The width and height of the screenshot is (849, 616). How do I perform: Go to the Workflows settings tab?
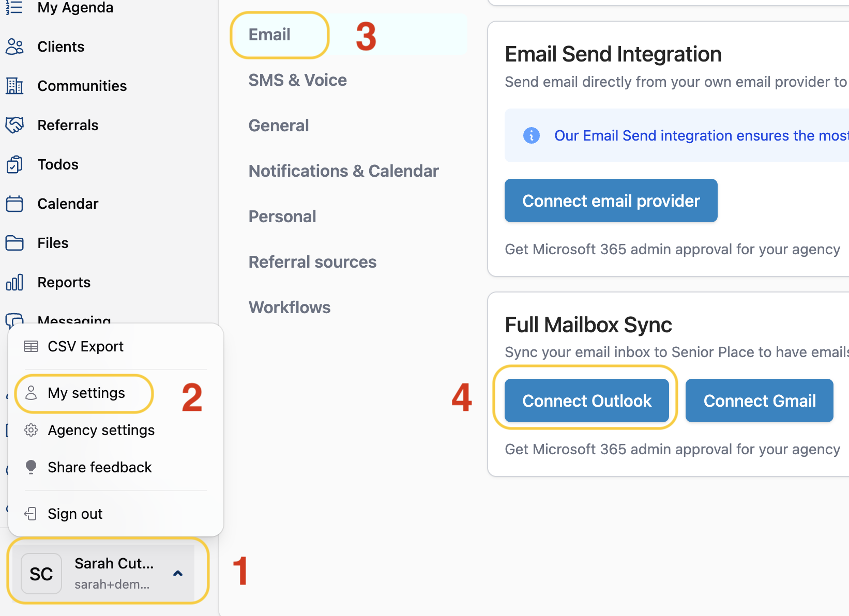click(290, 307)
